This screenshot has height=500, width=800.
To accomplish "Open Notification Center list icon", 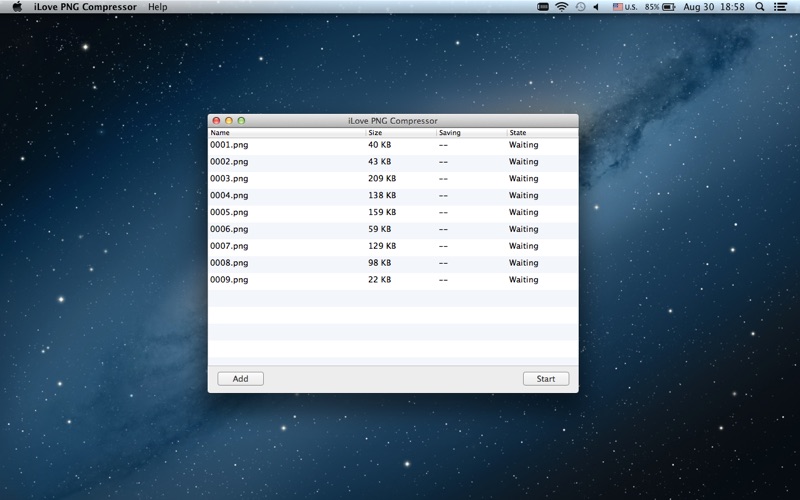I will tap(781, 7).
